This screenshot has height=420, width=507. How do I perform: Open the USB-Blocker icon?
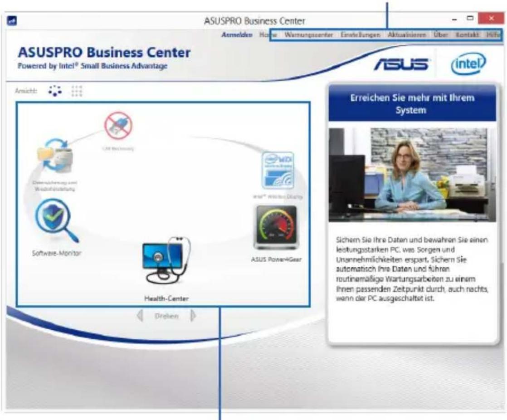click(118, 126)
